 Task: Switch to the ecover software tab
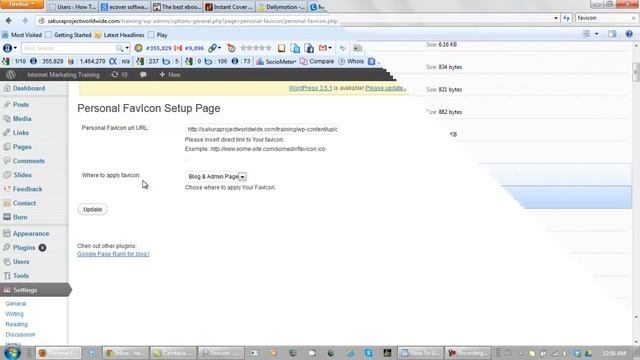(124, 7)
